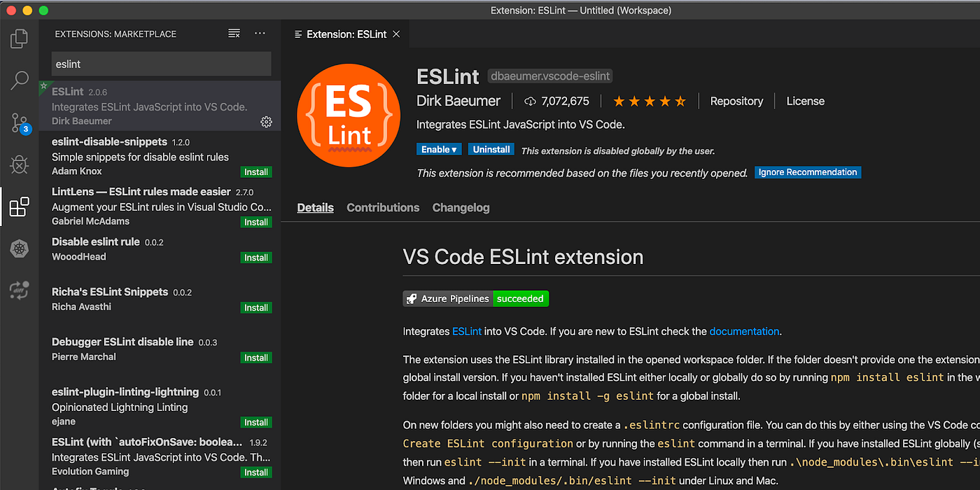Install Richa's ESLint Snippets extension

[x=256, y=308]
